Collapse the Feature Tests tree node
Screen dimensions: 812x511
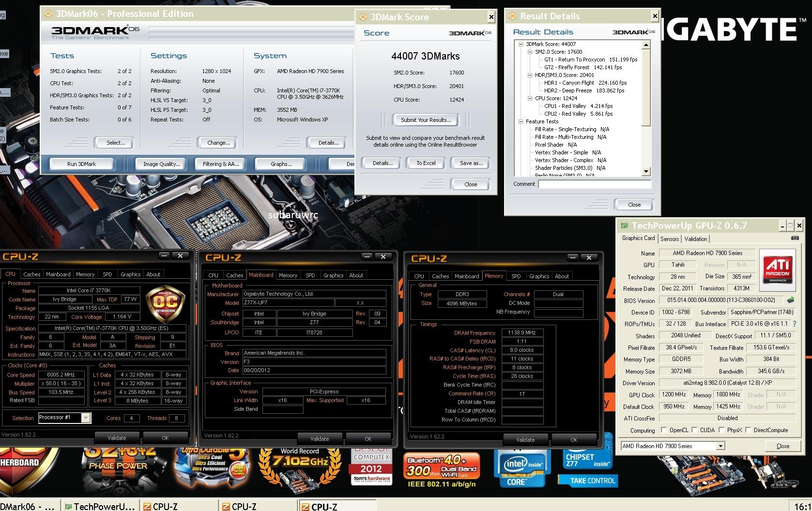pyautogui.click(x=521, y=121)
